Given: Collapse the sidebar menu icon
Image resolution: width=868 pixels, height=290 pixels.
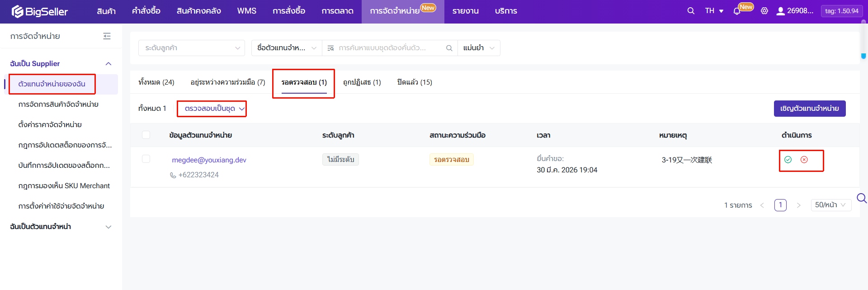Looking at the screenshot, I should [107, 36].
